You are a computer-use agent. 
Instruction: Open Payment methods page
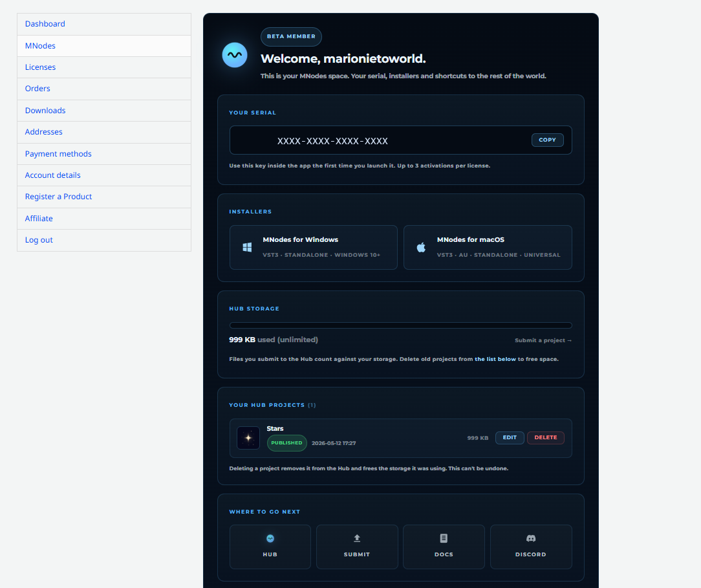(104, 154)
